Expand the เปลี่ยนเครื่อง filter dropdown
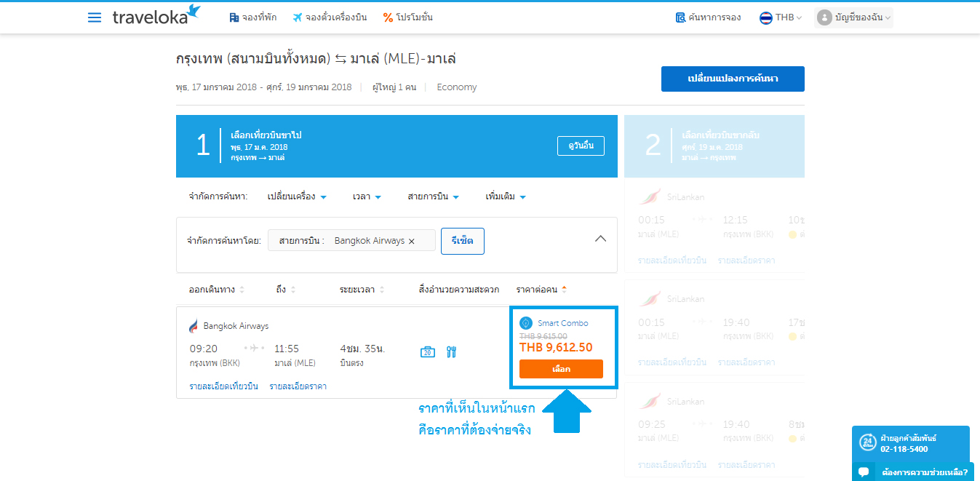This screenshot has height=481, width=980. coord(297,196)
